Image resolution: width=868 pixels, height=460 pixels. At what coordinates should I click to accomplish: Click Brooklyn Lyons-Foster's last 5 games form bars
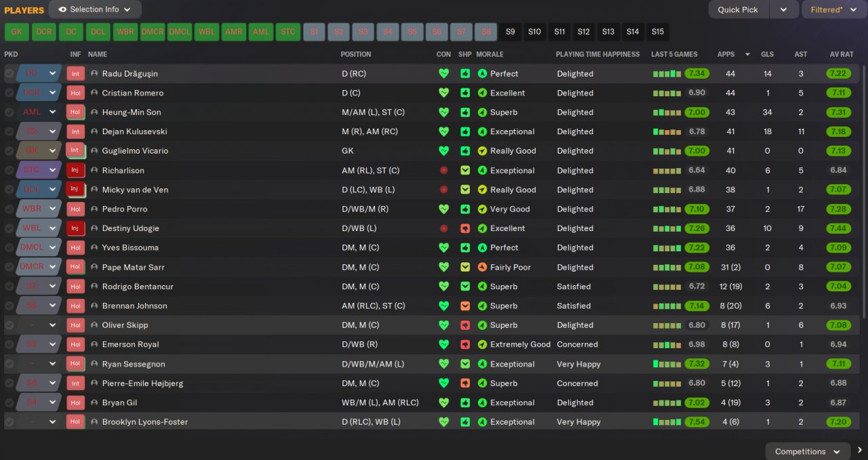point(667,422)
